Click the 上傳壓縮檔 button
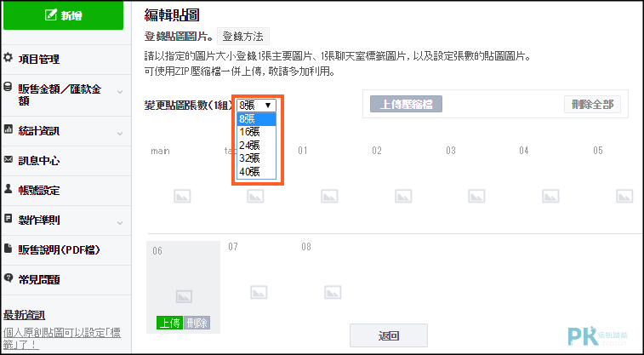The width and height of the screenshot is (644, 355). click(x=406, y=105)
